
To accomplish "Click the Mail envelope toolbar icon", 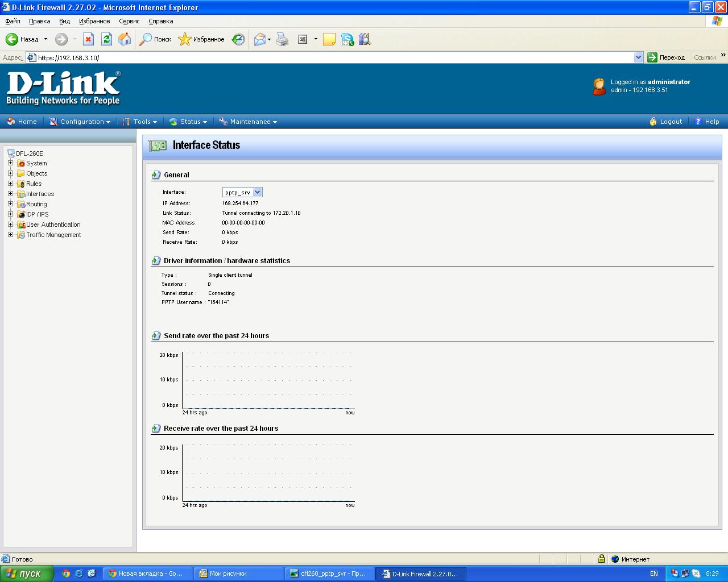I will [x=260, y=39].
